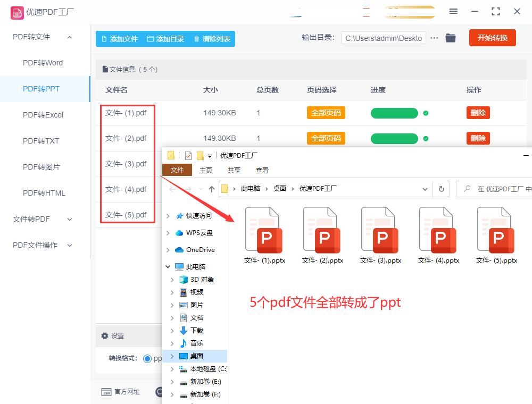
Task: Open the 官方网址 link
Action: (120, 392)
